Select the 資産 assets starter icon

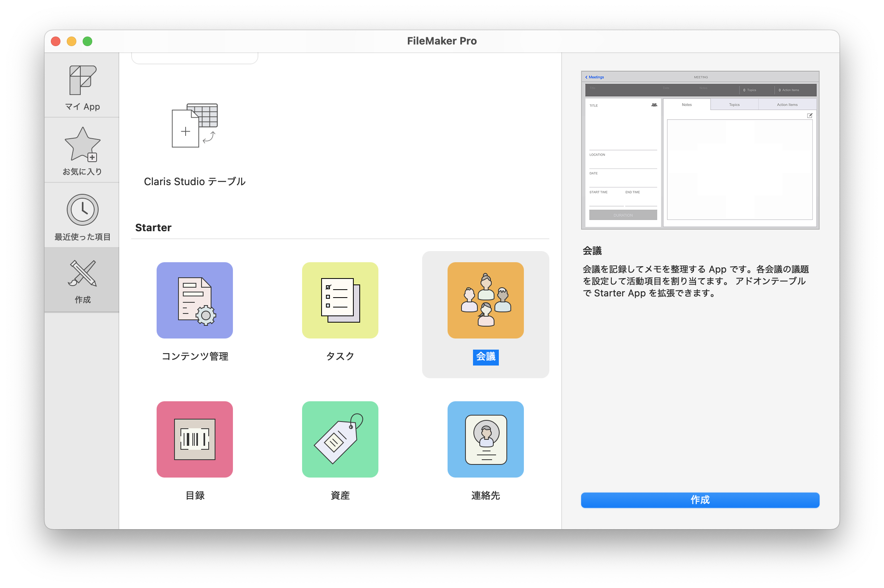pyautogui.click(x=340, y=439)
